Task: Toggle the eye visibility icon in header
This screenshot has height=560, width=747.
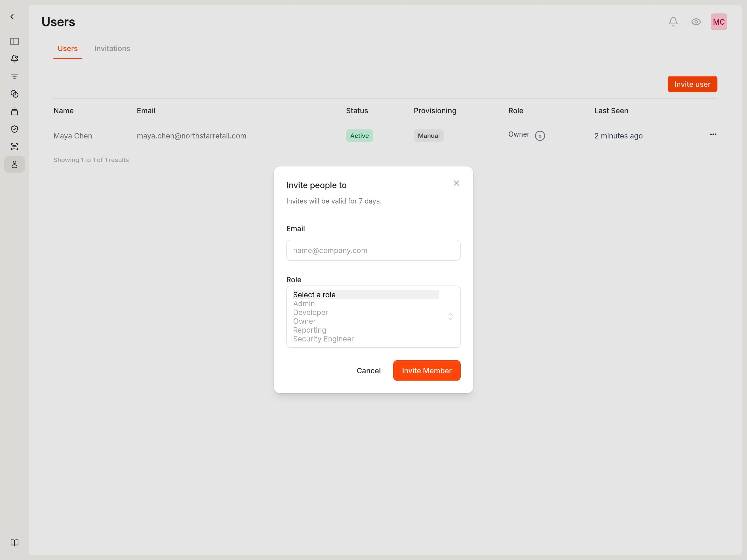Action: point(696,22)
